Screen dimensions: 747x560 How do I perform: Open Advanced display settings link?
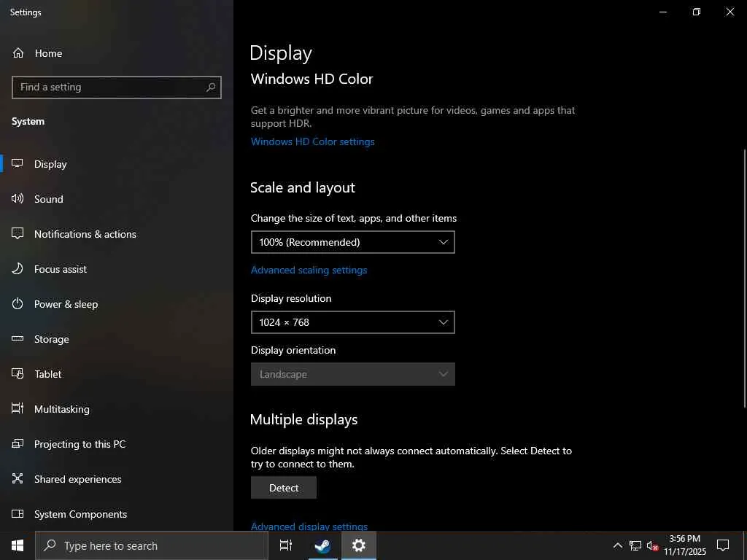pyautogui.click(x=309, y=526)
